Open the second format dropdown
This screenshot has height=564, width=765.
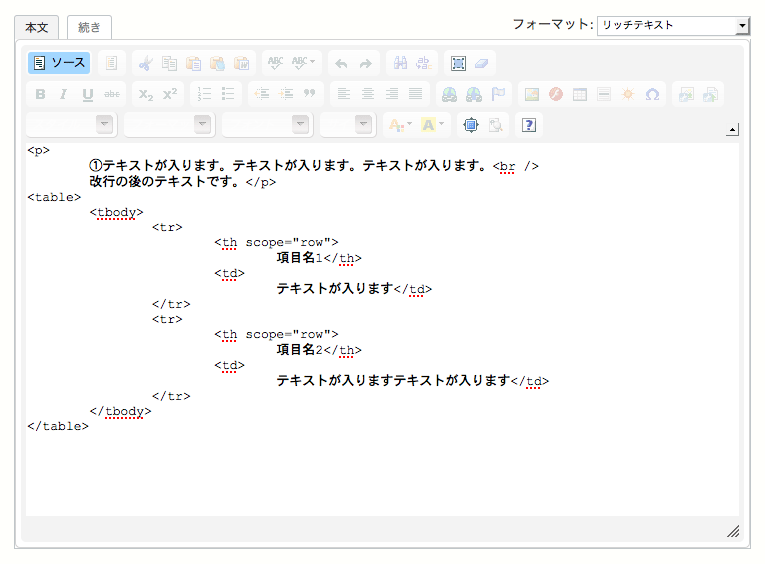click(x=169, y=125)
